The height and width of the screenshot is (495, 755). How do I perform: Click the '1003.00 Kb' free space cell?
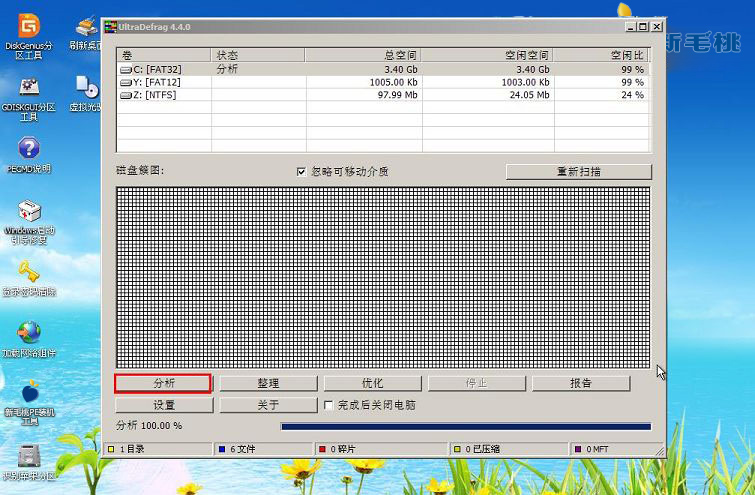525,83
